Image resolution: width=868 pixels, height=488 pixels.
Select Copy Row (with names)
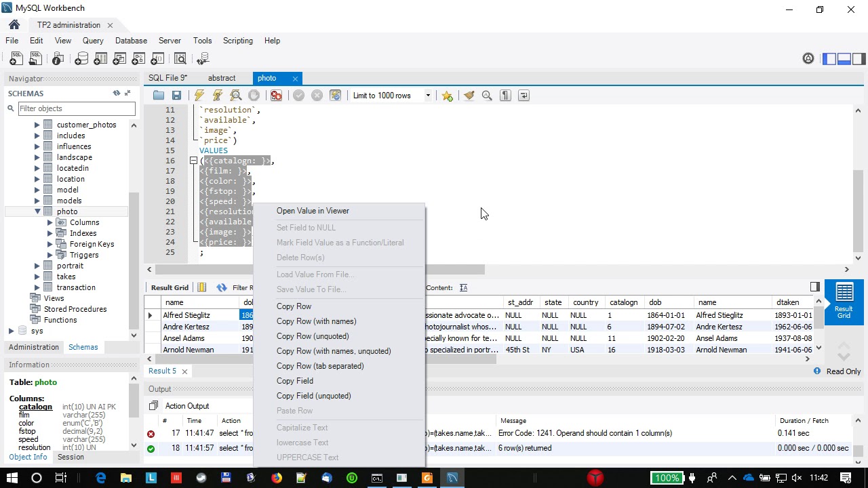coord(316,321)
